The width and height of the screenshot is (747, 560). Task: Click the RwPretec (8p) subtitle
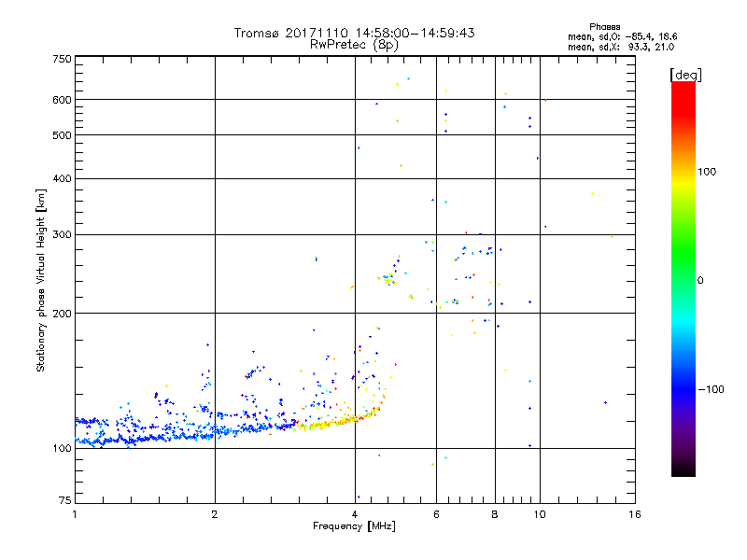coord(354,45)
